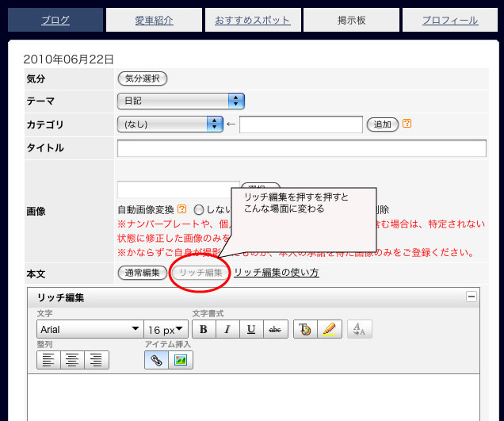This screenshot has height=421, width=504.
Task: Open the リッチ編集の使い方 link
Action: tap(277, 273)
